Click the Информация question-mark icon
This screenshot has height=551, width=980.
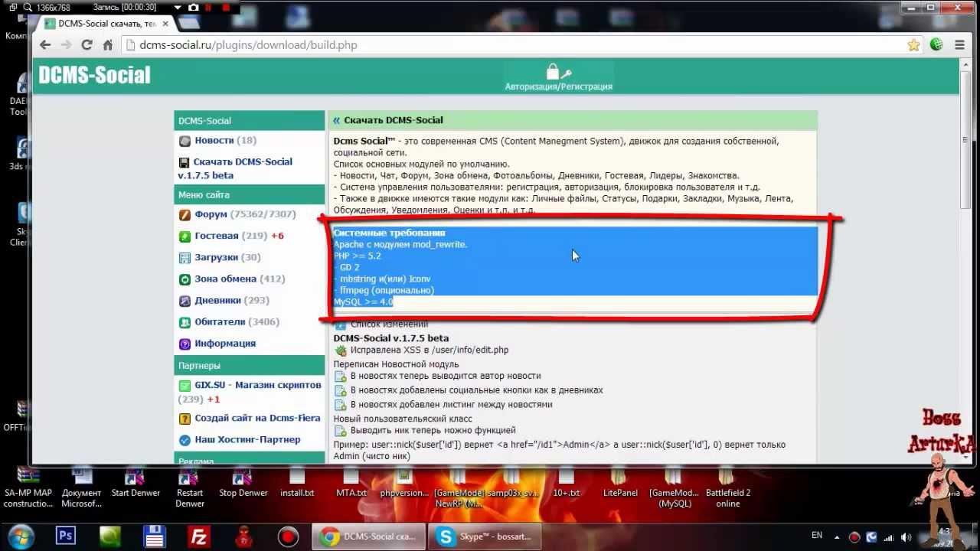click(185, 344)
